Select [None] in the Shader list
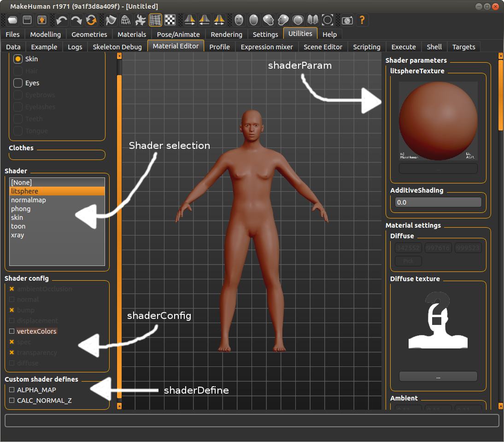Screen dimensions: 504x442 pyautogui.click(x=57, y=182)
